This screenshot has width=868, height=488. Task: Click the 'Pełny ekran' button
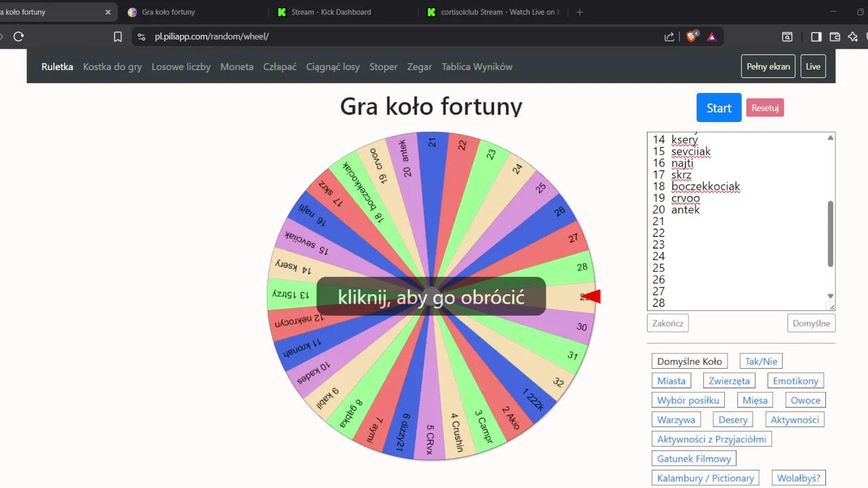coord(768,66)
